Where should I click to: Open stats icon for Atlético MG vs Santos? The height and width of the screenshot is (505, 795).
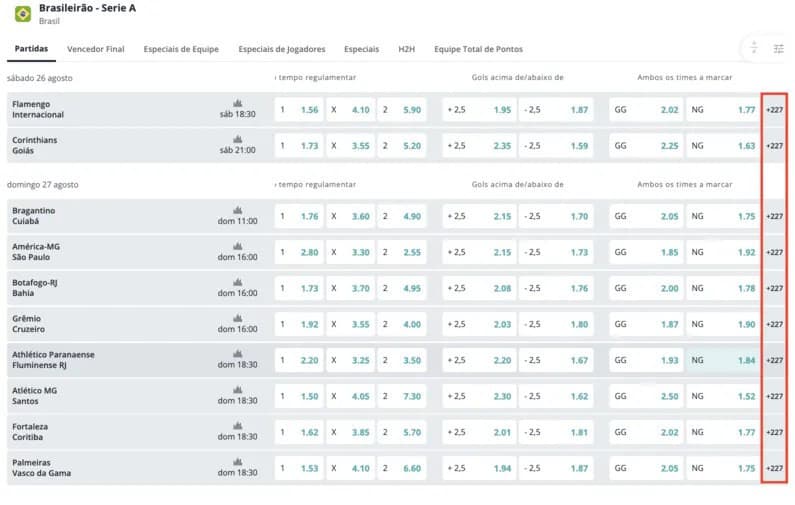(237, 390)
